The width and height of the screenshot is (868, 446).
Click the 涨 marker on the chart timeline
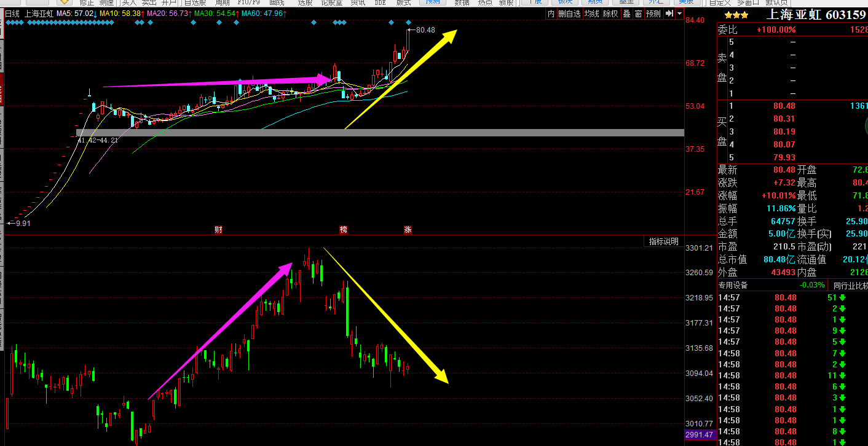(x=408, y=230)
